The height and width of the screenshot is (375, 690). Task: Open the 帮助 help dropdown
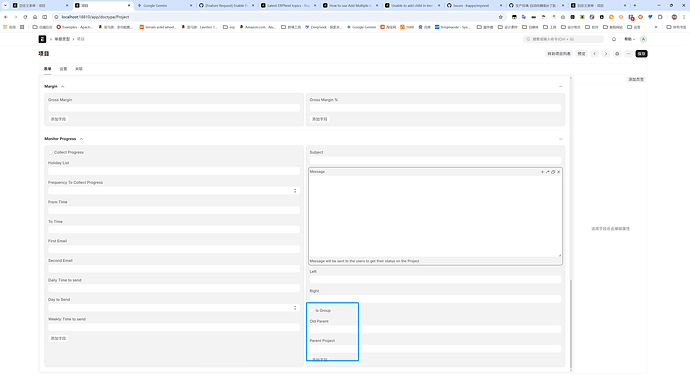(629, 39)
